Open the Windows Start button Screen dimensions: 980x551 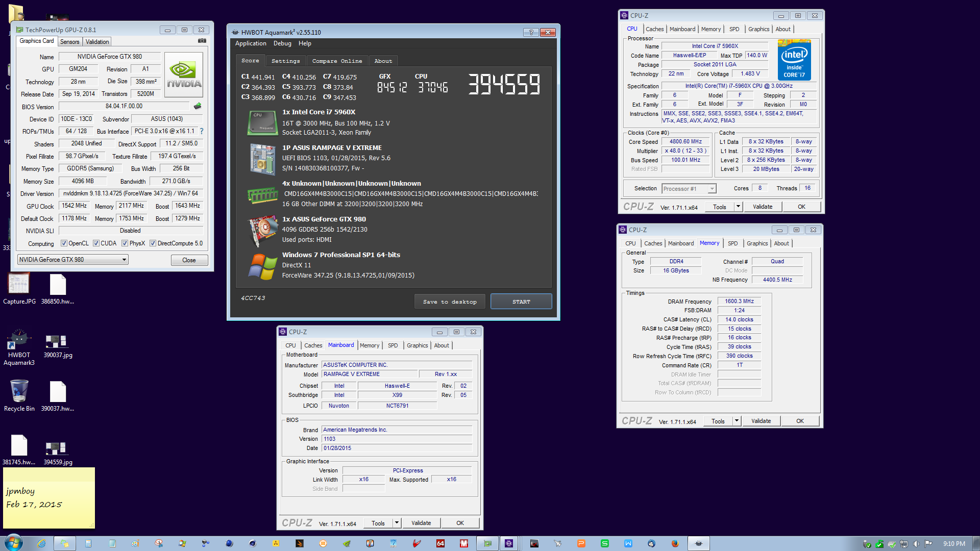pos(13,543)
